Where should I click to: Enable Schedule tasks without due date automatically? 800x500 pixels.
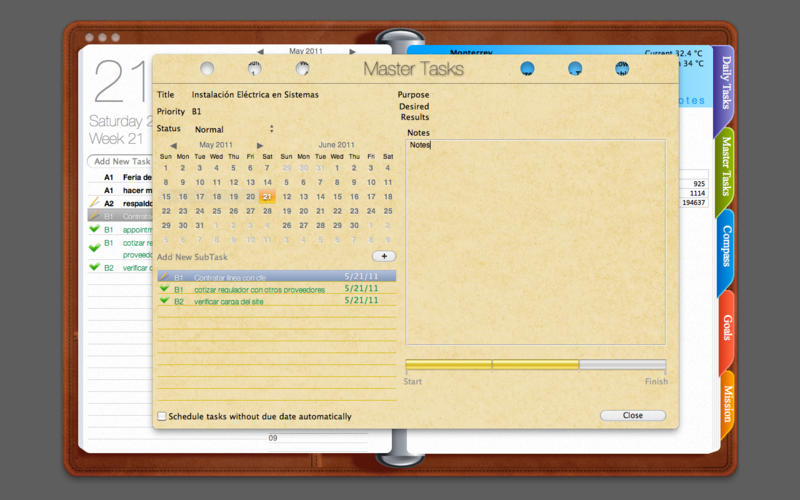tap(163, 416)
